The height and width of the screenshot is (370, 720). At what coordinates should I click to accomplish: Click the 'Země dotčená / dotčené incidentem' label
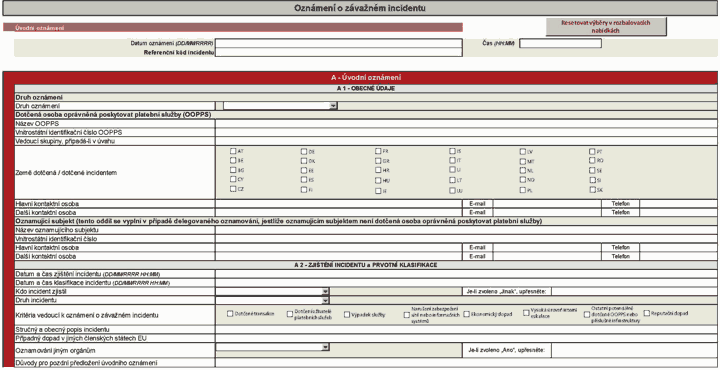click(x=66, y=173)
